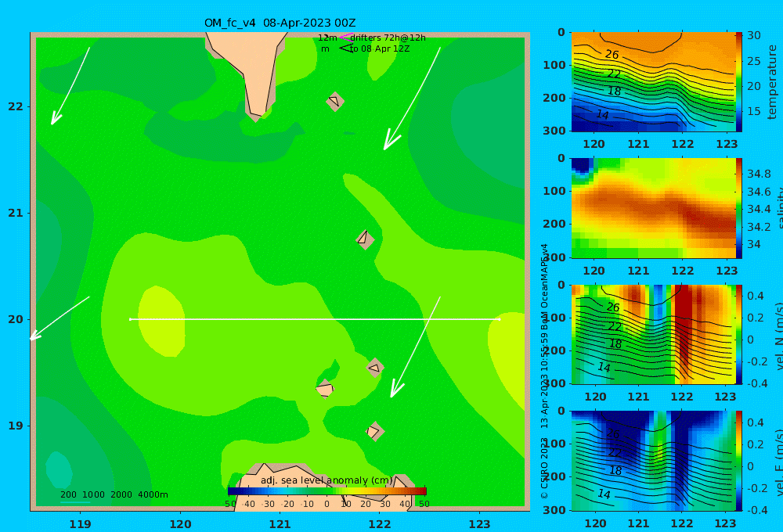This screenshot has height=532, width=783.
Task: Click the '34.8' tick on salinity color bar
Action: click(x=759, y=174)
